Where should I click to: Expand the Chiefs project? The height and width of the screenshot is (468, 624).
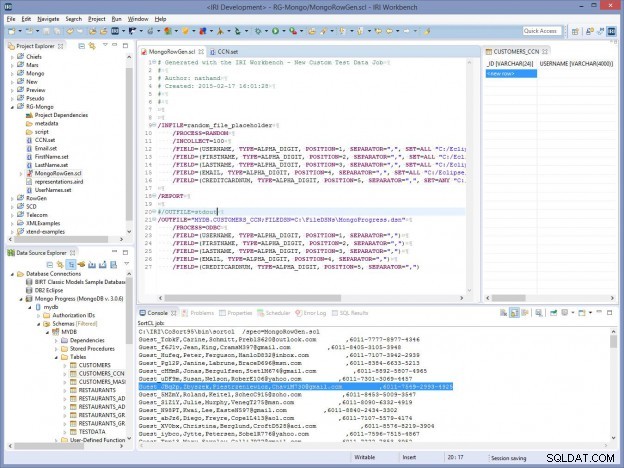(x=12, y=57)
